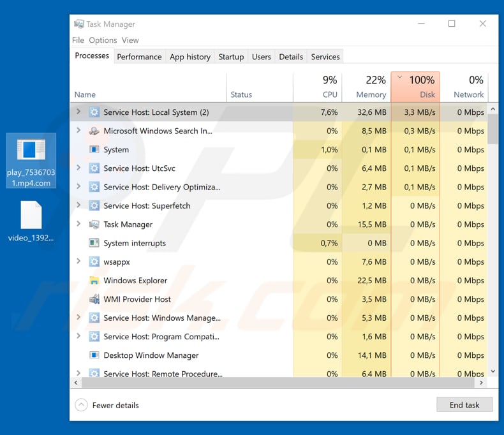Expand Service Host: Local System group
The width and height of the screenshot is (504, 435).
[78, 112]
